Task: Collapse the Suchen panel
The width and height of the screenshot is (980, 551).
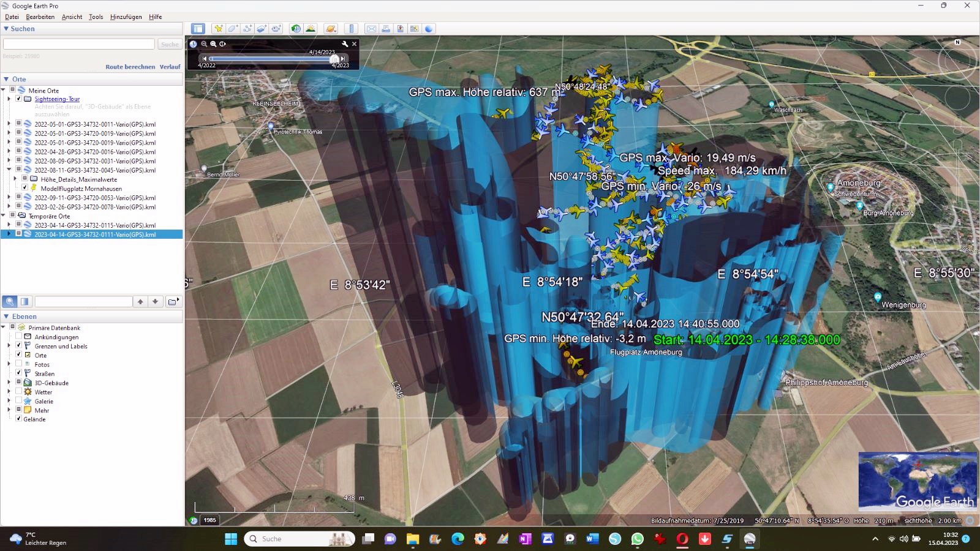Action: point(6,29)
